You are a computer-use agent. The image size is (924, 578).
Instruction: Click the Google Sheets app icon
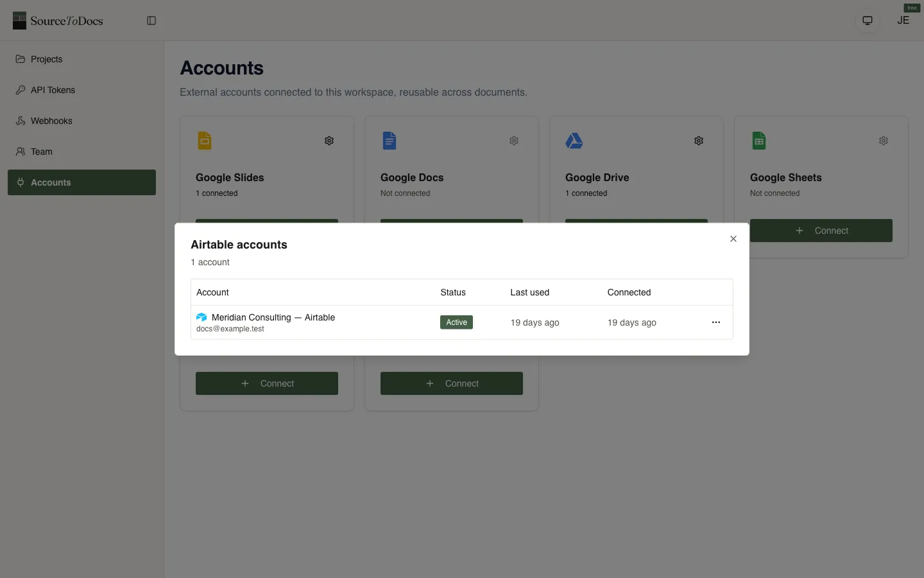[759, 141]
